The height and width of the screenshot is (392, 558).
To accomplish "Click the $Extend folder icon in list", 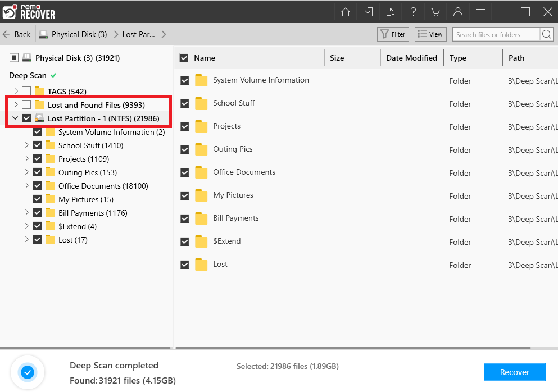I will [201, 241].
